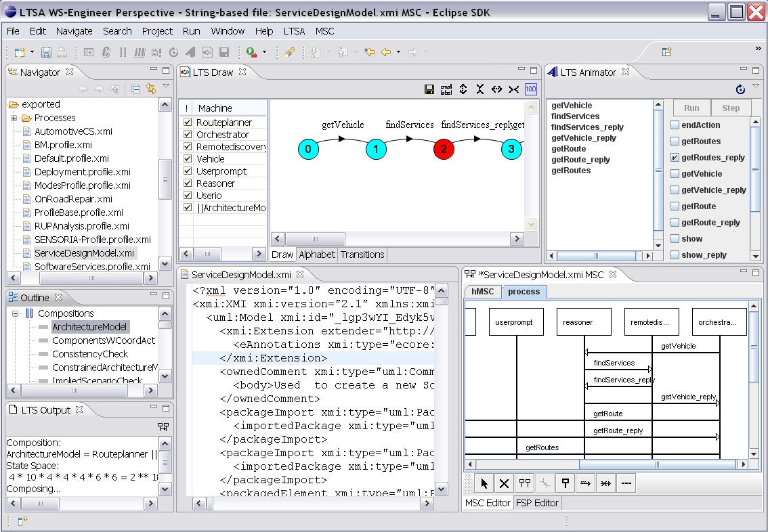Open the Navigator view menu dropdown
Screen dimensions: 768x532
pos(166,87)
